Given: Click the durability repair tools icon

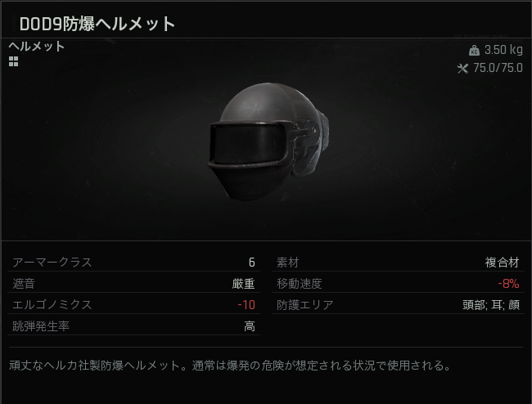Looking at the screenshot, I should tap(462, 69).
